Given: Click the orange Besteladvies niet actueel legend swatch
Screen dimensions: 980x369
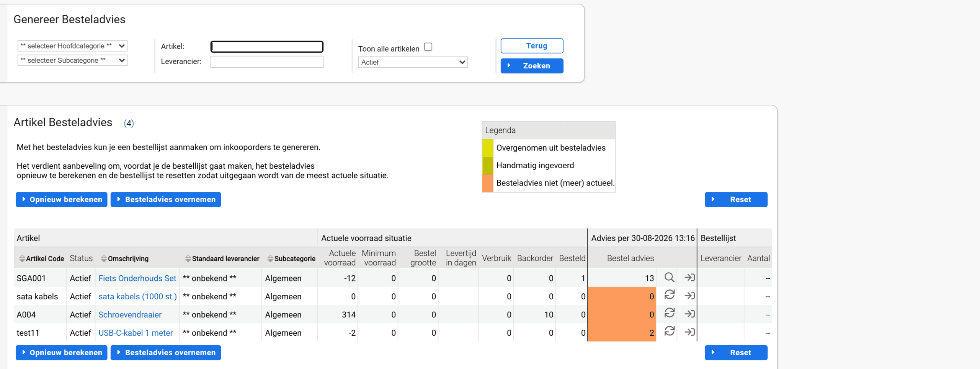Looking at the screenshot, I should (x=488, y=183).
